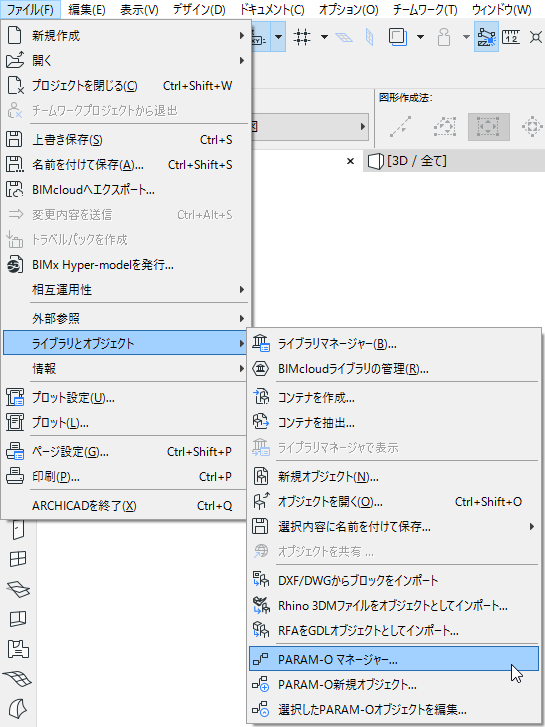
Task: Click the trace reference icon in toolbar
Action: (x=398, y=37)
